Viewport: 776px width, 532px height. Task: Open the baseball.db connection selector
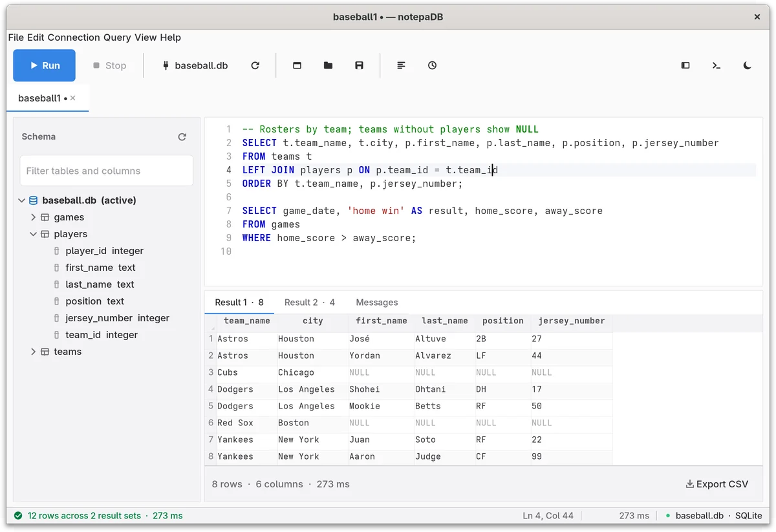195,65
